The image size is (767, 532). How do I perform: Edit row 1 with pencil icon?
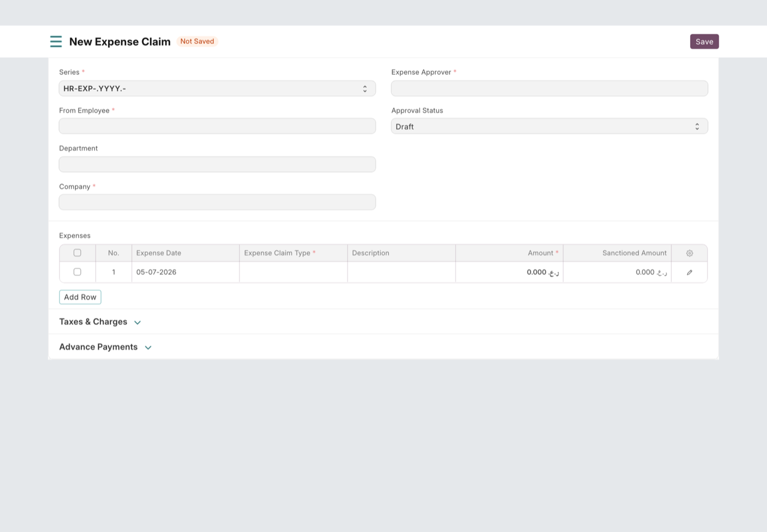689,272
